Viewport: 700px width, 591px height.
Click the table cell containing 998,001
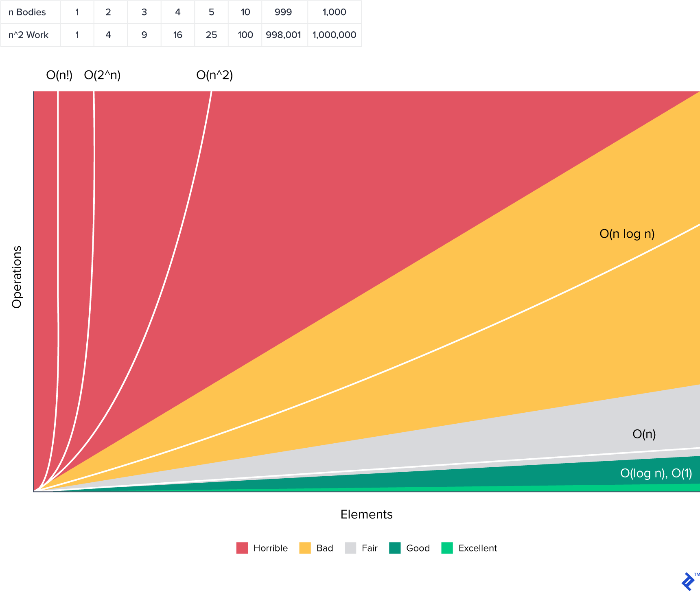(283, 35)
